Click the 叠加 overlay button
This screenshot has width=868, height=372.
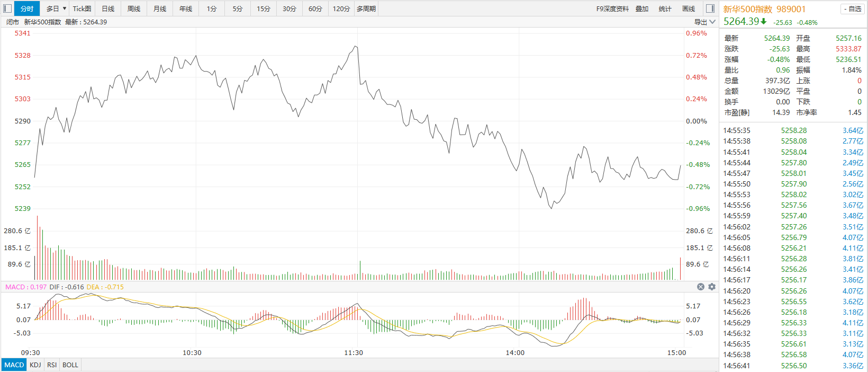(642, 8)
